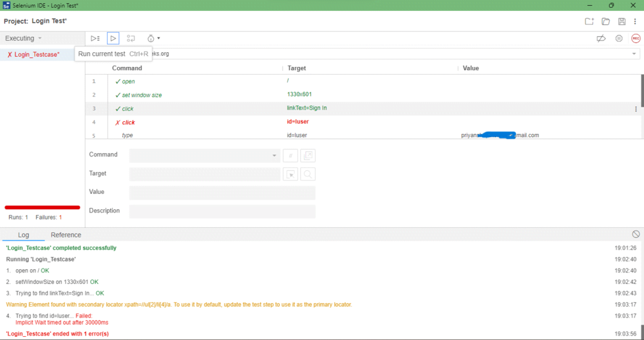The height and width of the screenshot is (340, 644).
Task: Click the secondary locator warning log line
Action: tap(178, 305)
